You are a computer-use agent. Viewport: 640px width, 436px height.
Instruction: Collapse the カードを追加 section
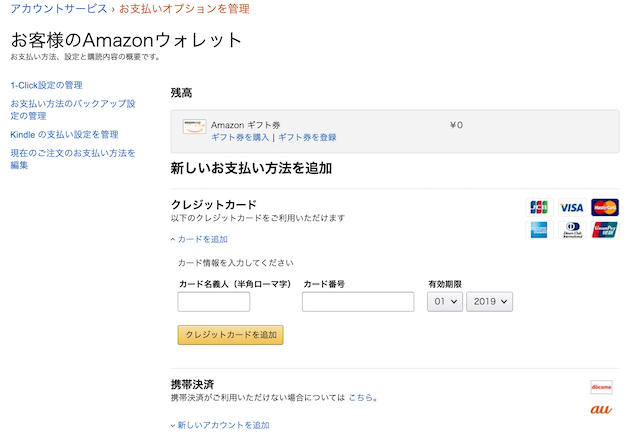[x=201, y=239]
